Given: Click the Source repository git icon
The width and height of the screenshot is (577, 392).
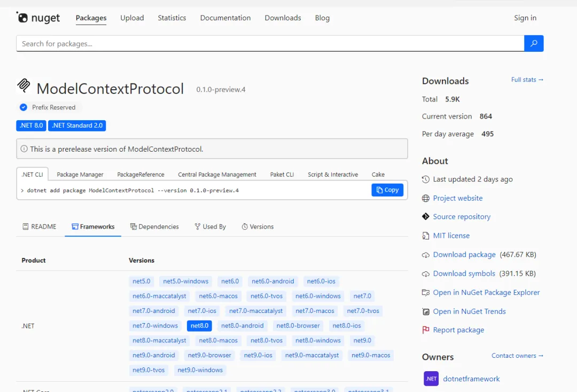Looking at the screenshot, I should click(426, 217).
